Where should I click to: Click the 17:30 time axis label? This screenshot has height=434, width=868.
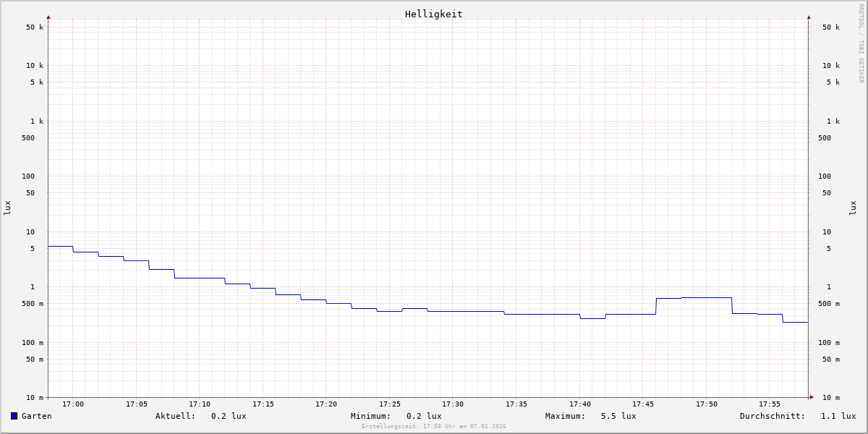pyautogui.click(x=453, y=404)
